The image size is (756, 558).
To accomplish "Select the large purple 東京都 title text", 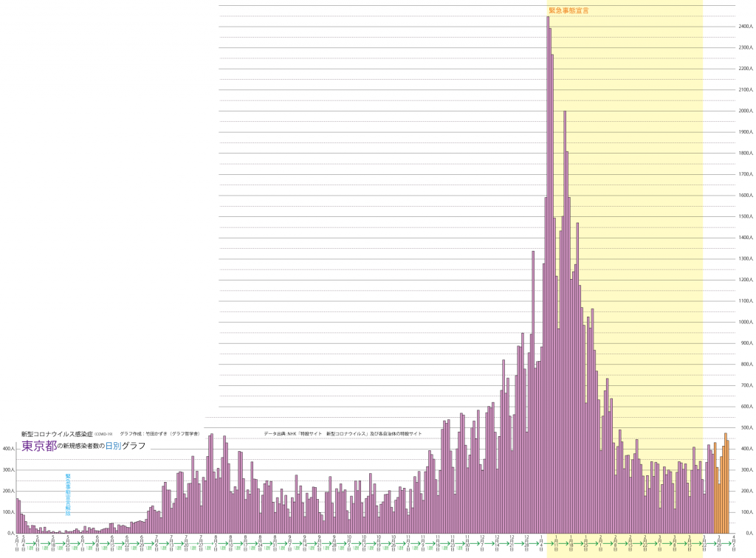I will coord(38,447).
